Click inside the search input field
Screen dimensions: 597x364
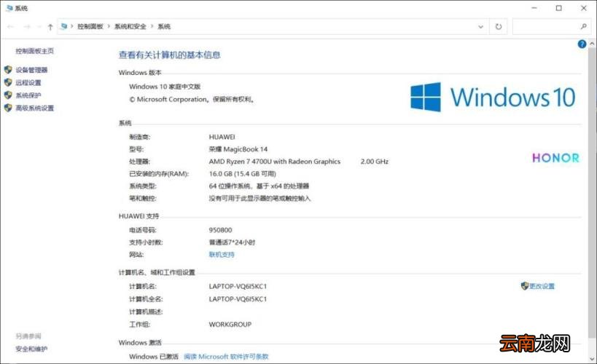coord(546,27)
